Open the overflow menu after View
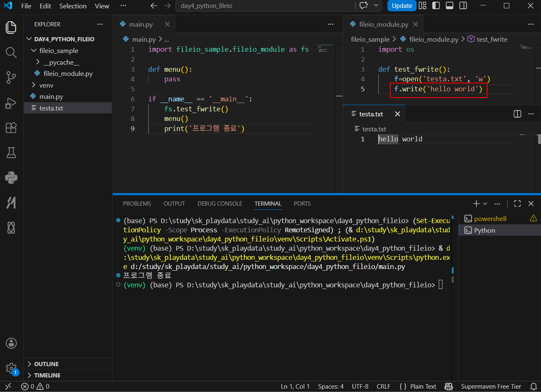 (x=123, y=6)
